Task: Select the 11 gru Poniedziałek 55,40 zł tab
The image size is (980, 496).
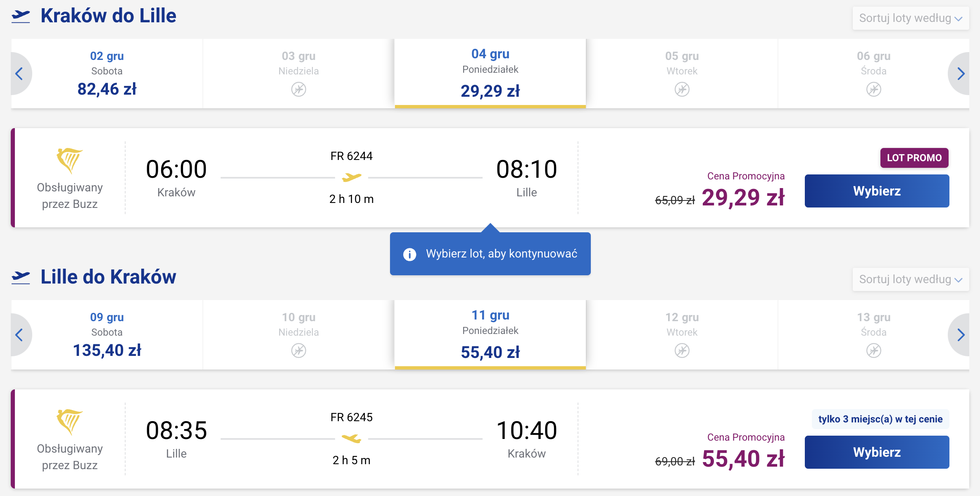Action: pyautogui.click(x=490, y=335)
